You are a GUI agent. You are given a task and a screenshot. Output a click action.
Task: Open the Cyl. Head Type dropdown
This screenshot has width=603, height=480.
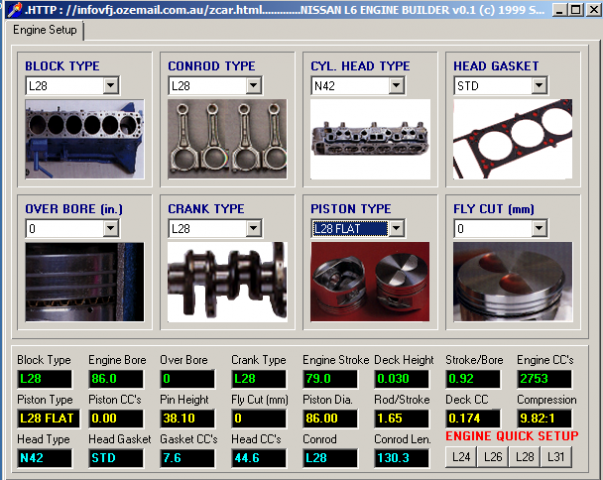coord(395,86)
